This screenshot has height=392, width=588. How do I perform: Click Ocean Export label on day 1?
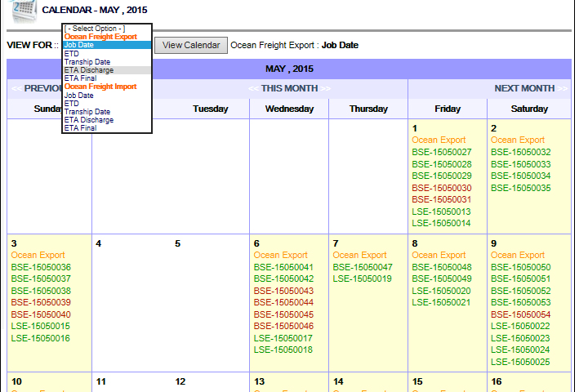click(439, 140)
